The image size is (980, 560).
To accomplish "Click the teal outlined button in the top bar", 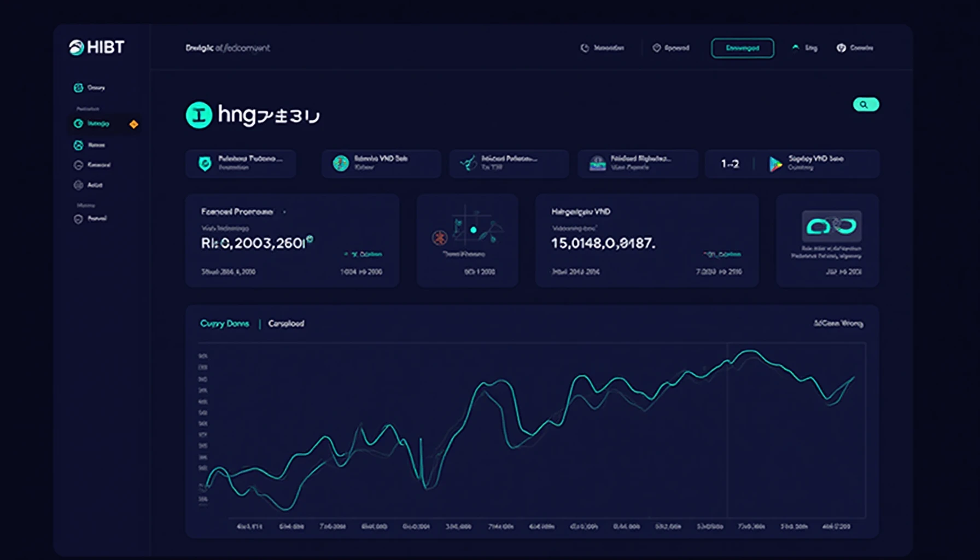I will (x=742, y=48).
